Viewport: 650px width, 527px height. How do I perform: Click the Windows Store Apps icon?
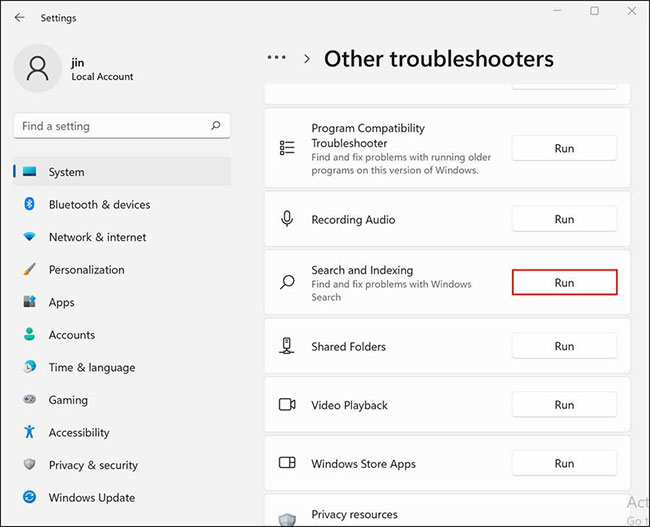coord(287,463)
